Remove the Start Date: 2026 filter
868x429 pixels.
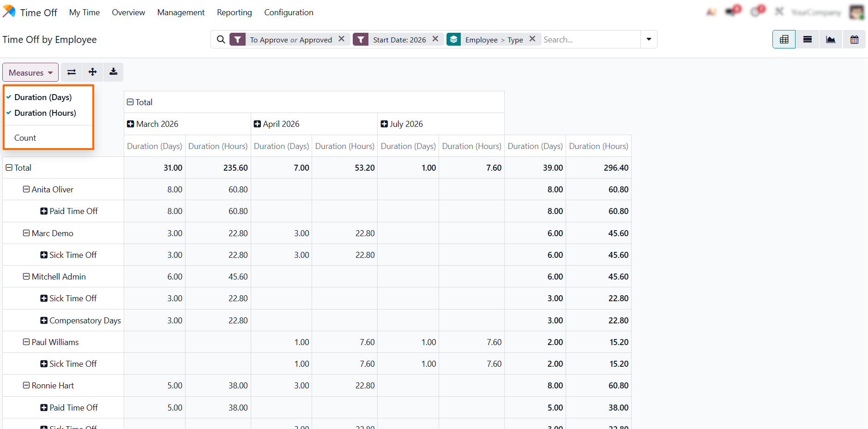435,39
